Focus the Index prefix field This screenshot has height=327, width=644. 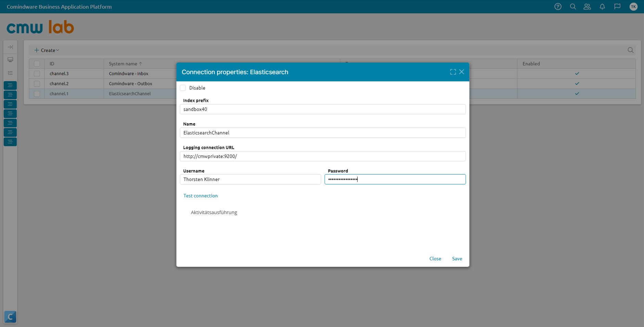pyautogui.click(x=323, y=109)
